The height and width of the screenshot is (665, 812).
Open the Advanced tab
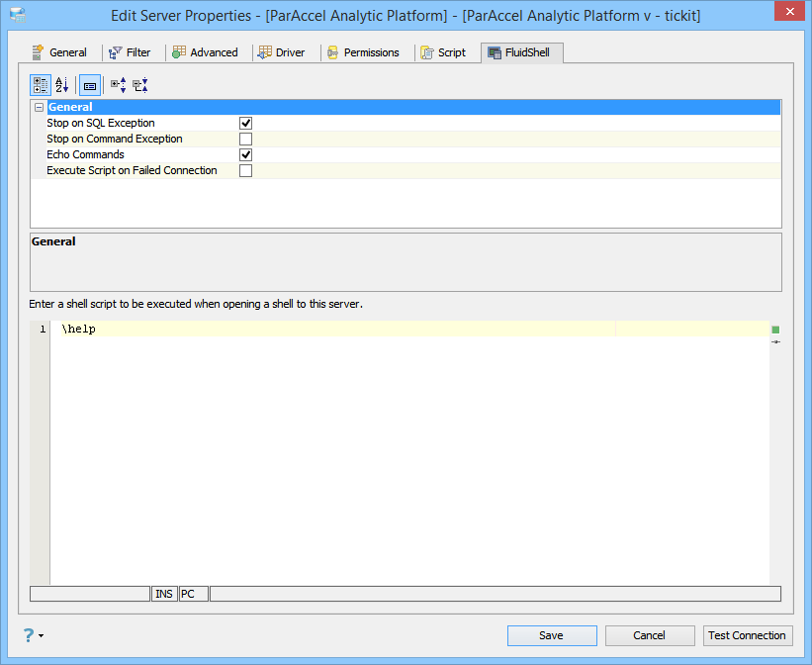[205, 52]
